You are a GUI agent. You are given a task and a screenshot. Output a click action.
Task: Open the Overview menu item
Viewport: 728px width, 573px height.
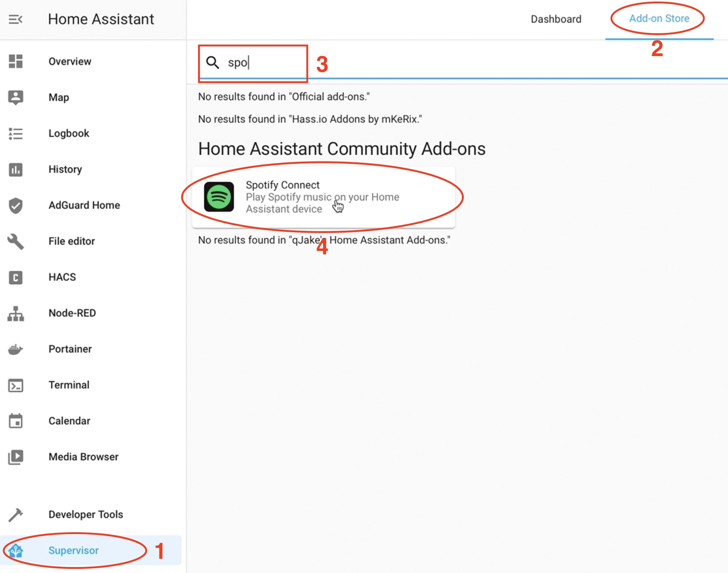point(91,61)
